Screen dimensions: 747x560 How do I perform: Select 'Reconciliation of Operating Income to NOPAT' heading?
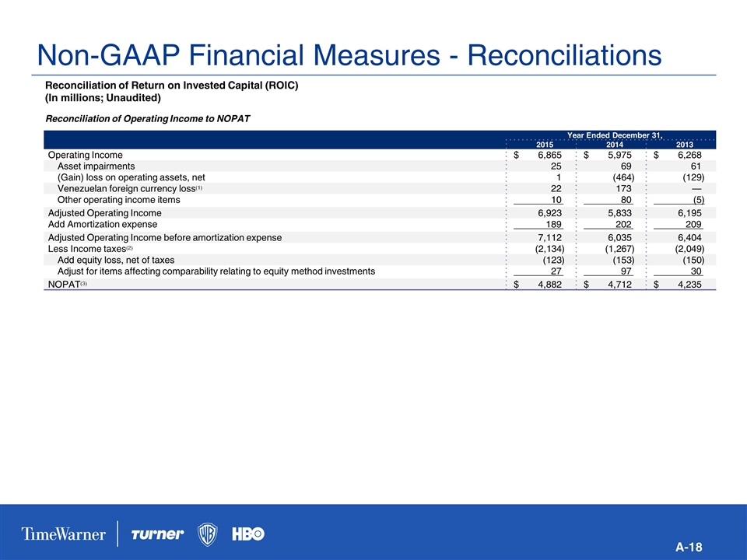(x=149, y=118)
